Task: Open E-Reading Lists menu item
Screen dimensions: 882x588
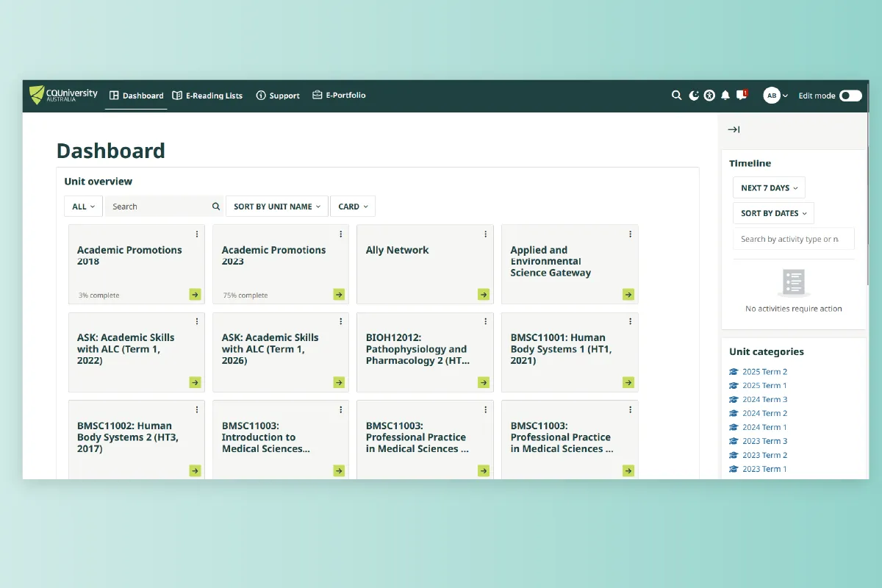Action: point(207,96)
